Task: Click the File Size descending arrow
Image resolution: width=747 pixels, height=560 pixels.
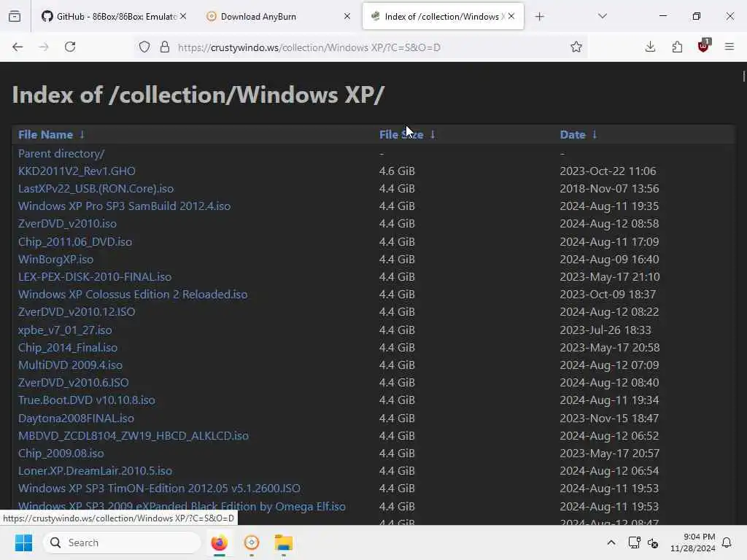Action: 433,135
